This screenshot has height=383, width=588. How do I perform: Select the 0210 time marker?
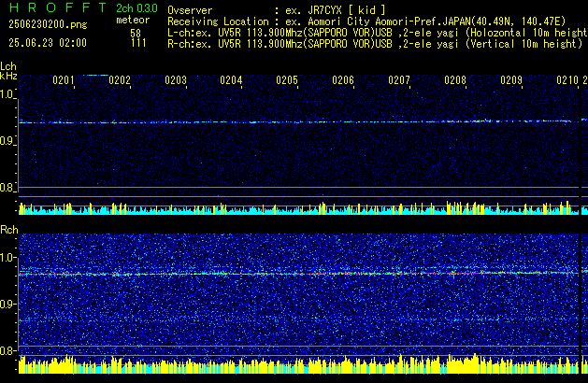[567, 80]
